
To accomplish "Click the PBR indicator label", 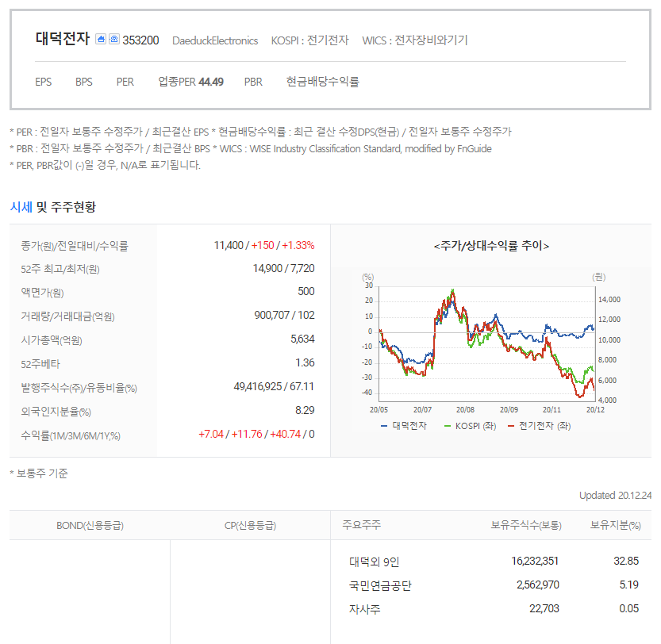I will (253, 82).
